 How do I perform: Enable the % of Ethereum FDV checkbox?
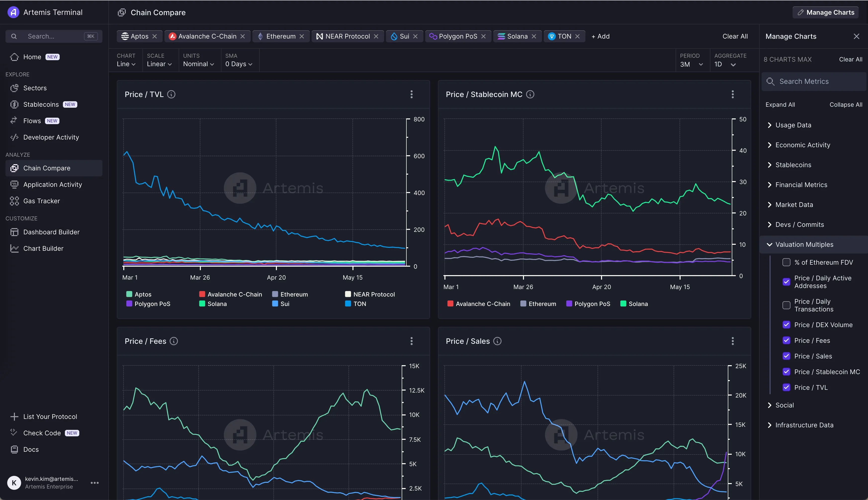pos(786,262)
